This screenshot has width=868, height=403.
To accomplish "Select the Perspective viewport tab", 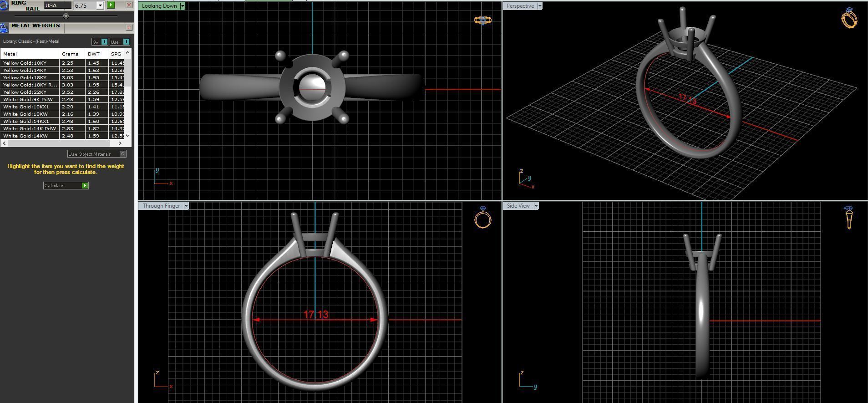I will point(520,6).
